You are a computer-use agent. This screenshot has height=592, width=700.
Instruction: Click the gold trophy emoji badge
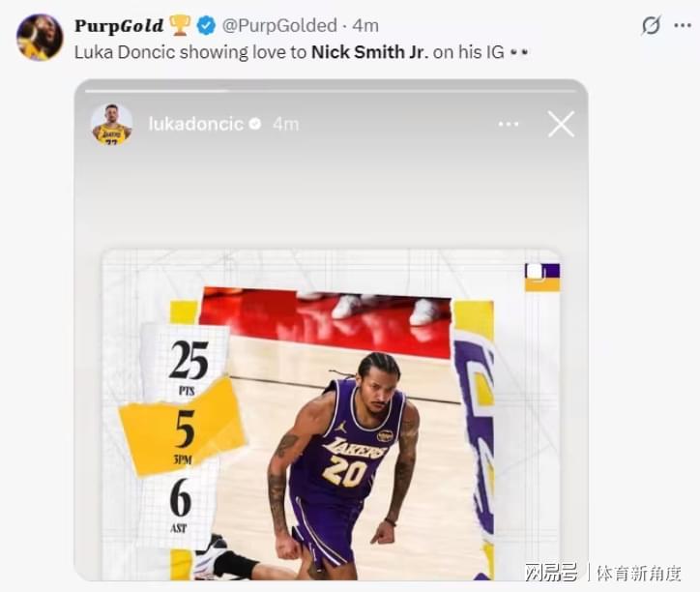point(180,25)
